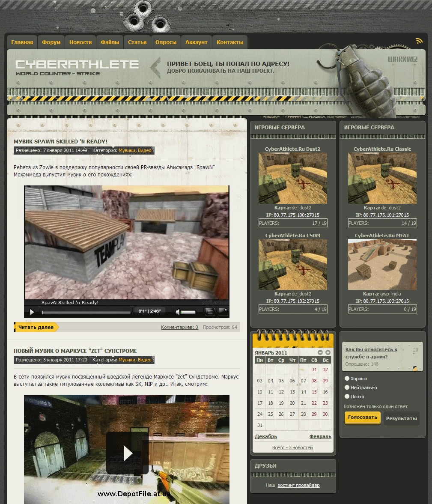Click Просмотров: 64 counter
This screenshot has height=504, width=432.
coord(220,327)
